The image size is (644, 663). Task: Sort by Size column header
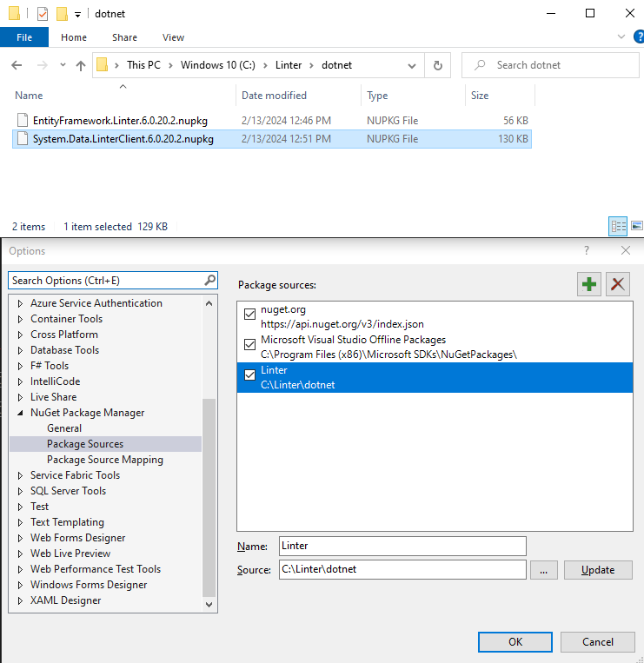click(480, 96)
